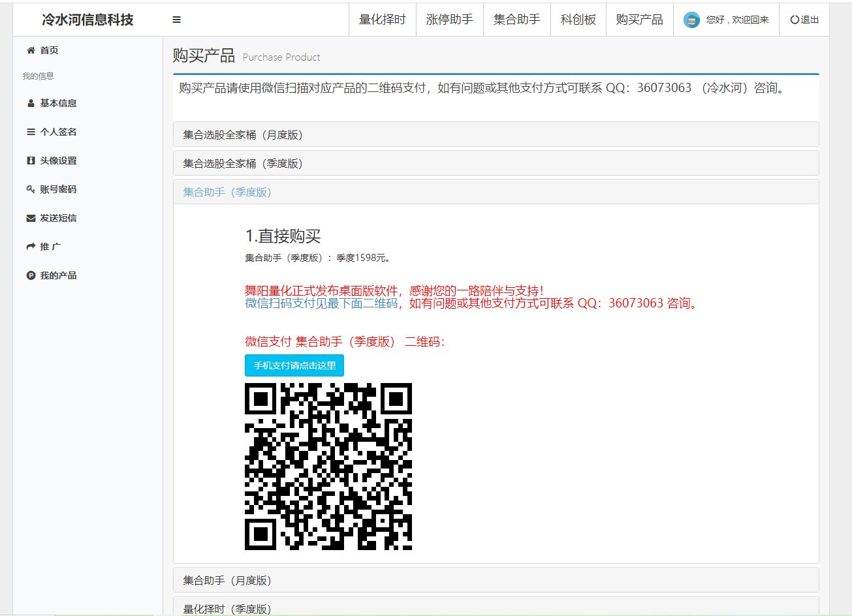The width and height of the screenshot is (852, 616).
Task: Expand 集合选股全家桶（月度版） panel
Action: (x=496, y=134)
